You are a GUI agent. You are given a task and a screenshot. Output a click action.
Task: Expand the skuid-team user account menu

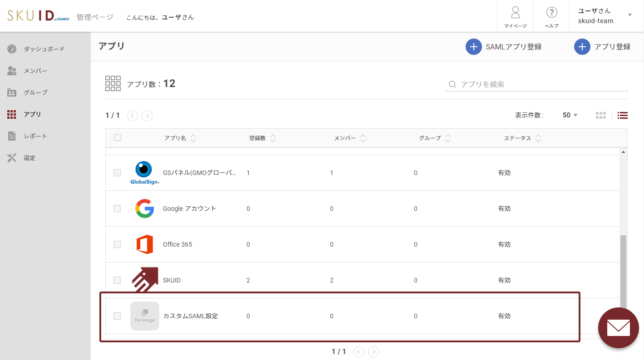[x=629, y=15]
